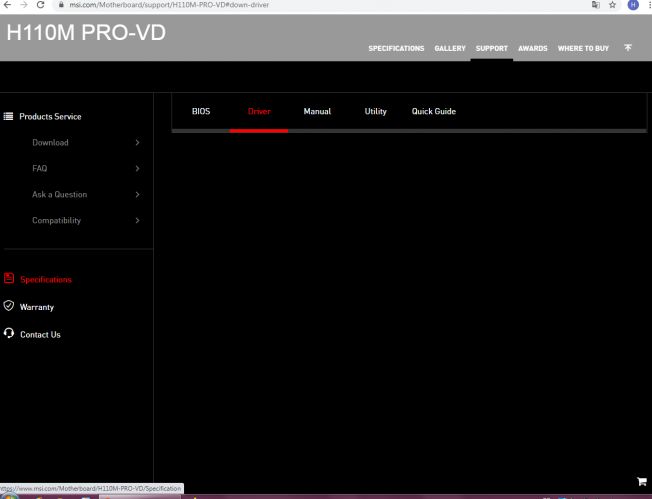Open the Download sidebar item

click(50, 142)
